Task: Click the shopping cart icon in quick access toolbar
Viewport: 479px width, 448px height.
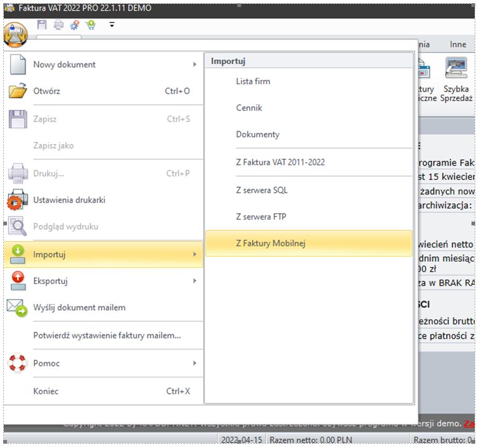Action: (91, 25)
